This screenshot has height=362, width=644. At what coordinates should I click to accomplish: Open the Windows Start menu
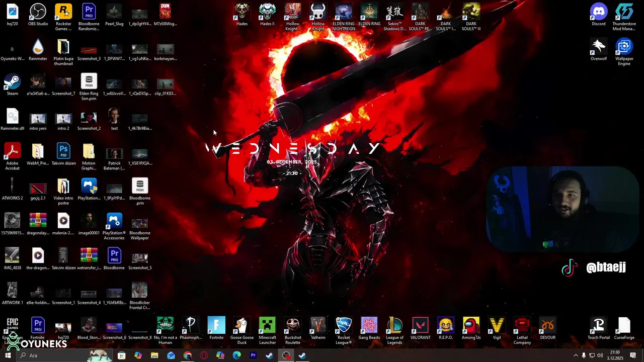[8, 355]
